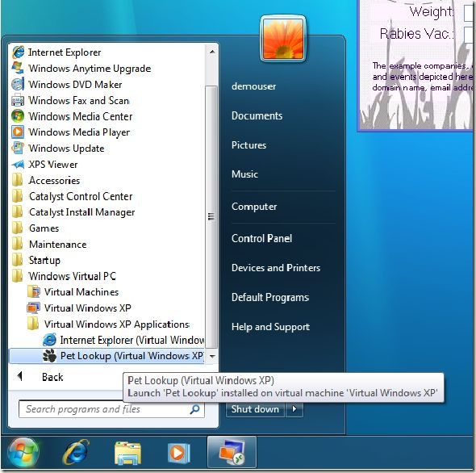The height and width of the screenshot is (473, 476).
Task: Click the Internet Explorer icon in program list
Action: pyautogui.click(x=18, y=52)
